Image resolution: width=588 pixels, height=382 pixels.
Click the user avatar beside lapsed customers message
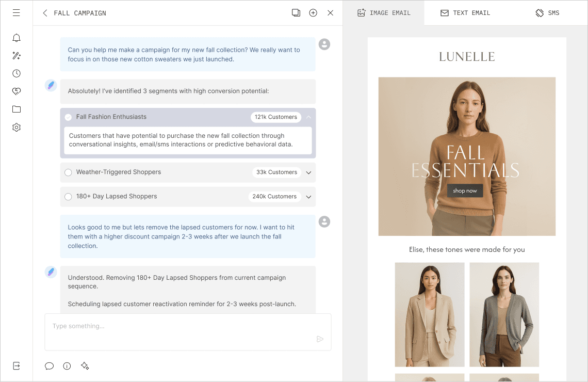[x=324, y=222]
